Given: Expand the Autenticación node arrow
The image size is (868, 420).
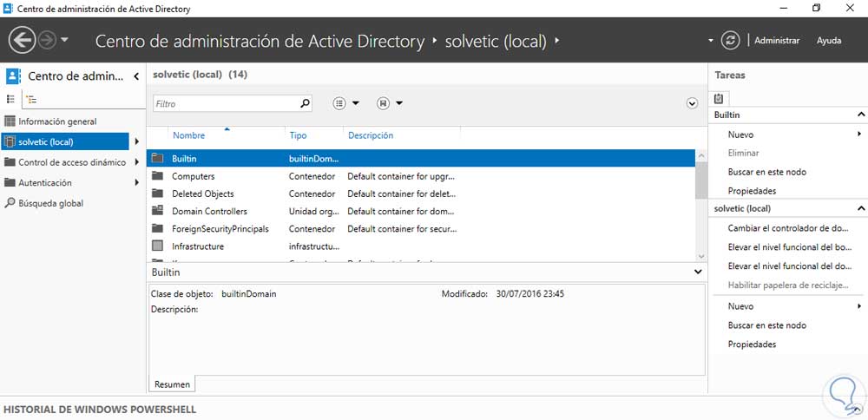Looking at the screenshot, I should (136, 182).
